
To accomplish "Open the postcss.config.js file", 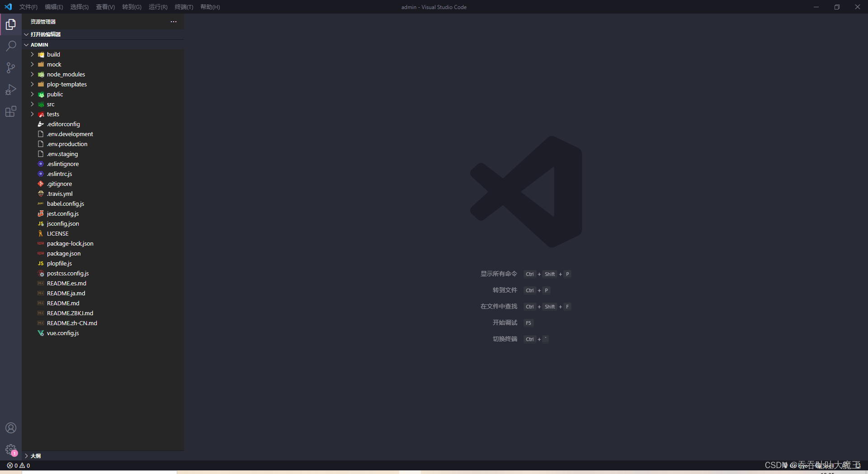I will point(103,273).
